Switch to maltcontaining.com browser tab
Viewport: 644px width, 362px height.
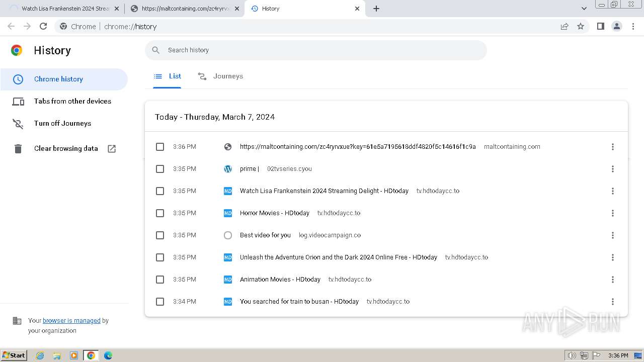[x=184, y=9]
